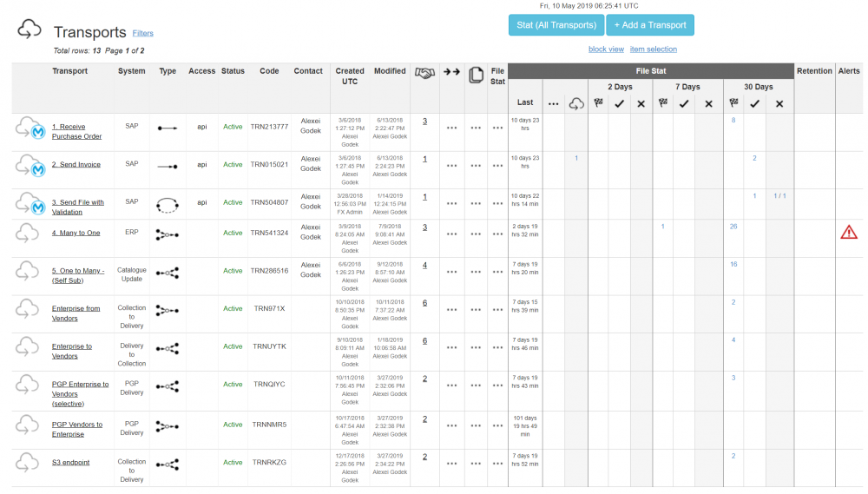Open the Filters link
This screenshot has width=868, height=494.
point(142,33)
